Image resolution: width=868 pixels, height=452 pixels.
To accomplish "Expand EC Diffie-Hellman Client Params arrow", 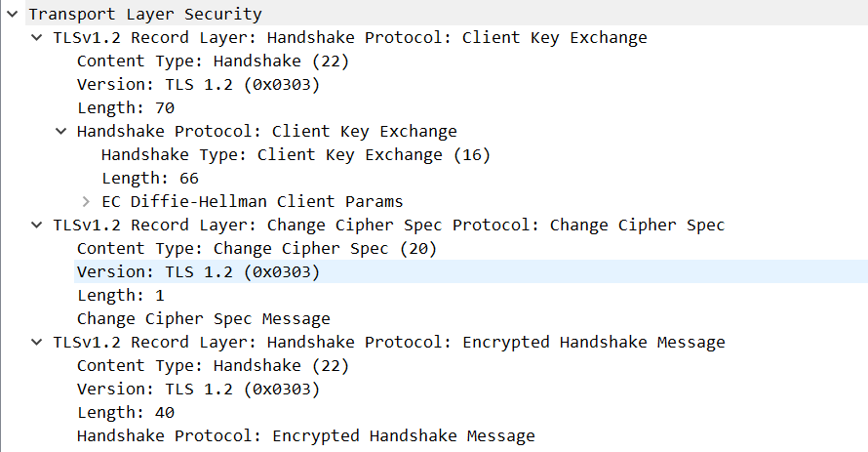I will (x=86, y=202).
